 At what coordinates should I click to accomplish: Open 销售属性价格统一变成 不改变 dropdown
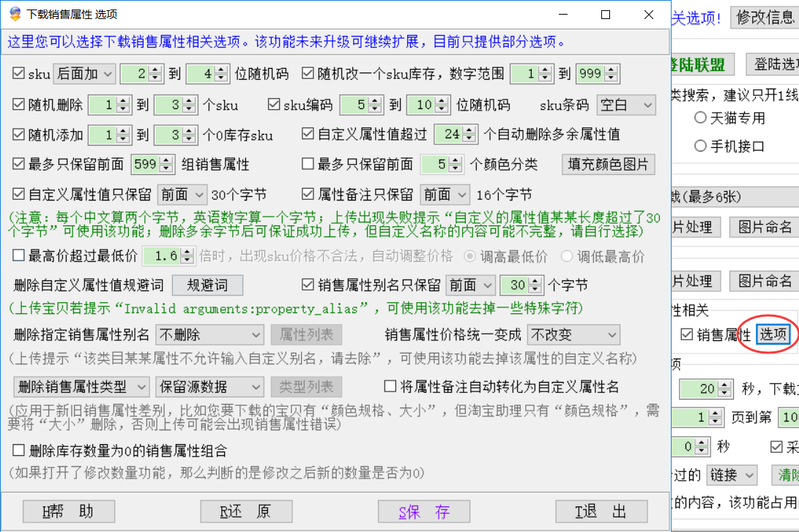(573, 335)
